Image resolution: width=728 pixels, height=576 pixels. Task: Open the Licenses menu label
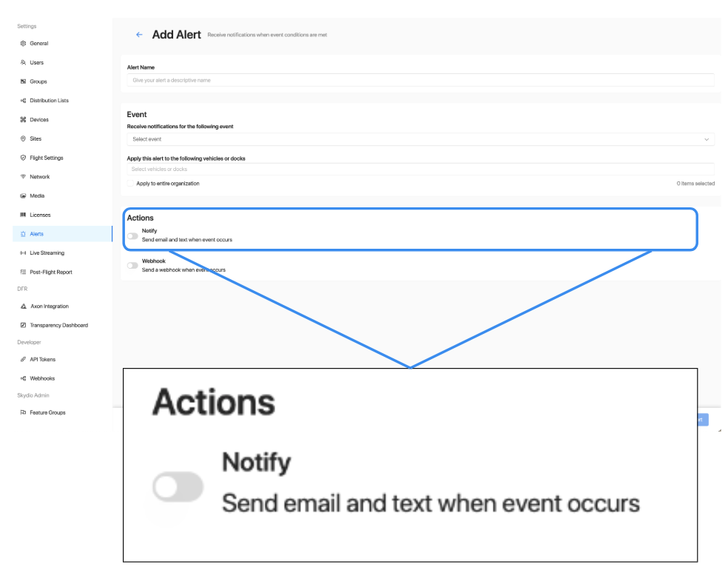point(40,215)
